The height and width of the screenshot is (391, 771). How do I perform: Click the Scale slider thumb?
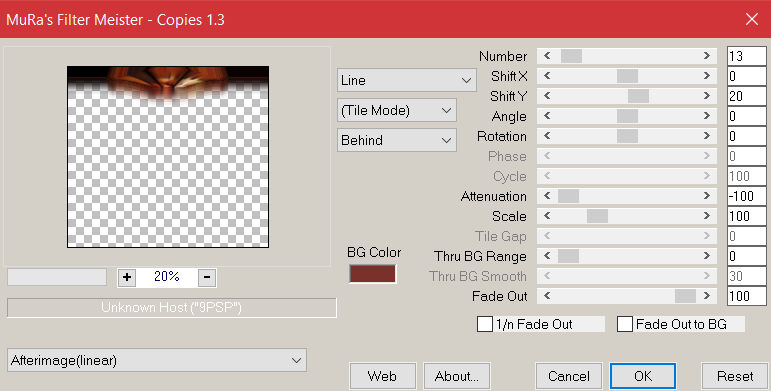597,216
